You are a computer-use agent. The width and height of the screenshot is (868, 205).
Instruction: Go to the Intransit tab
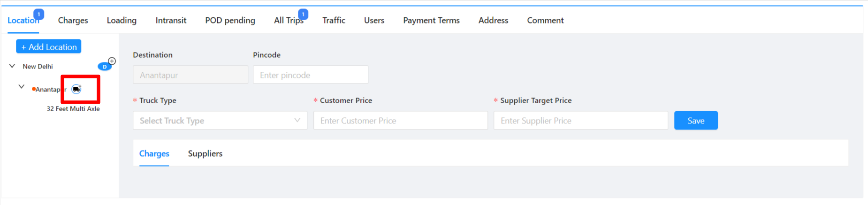tap(171, 20)
